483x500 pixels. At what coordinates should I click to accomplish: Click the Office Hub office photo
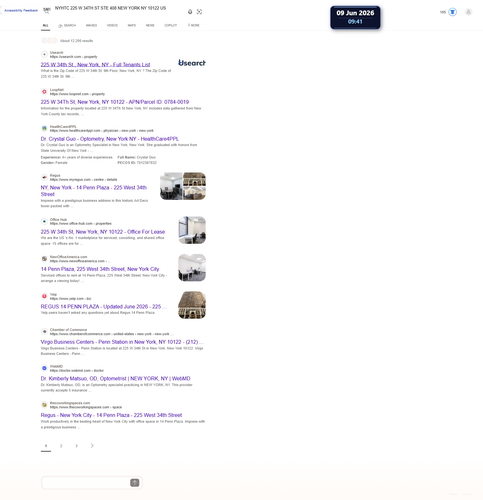tap(192, 230)
